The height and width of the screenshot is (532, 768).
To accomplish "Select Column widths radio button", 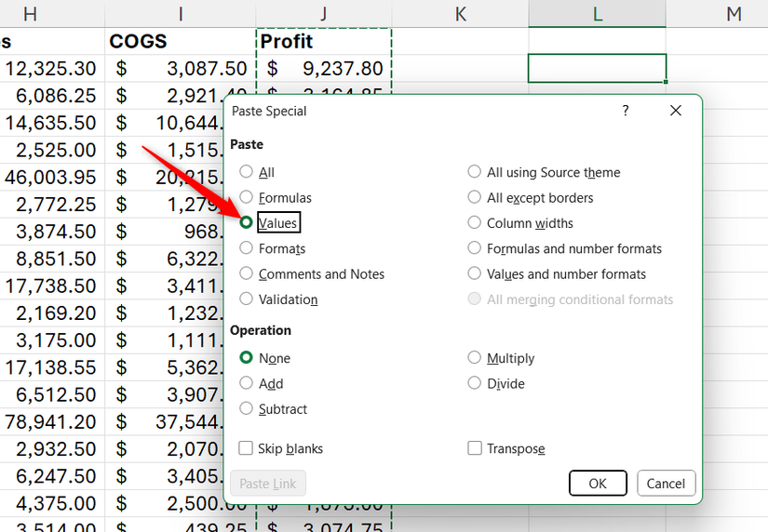I will click(475, 223).
